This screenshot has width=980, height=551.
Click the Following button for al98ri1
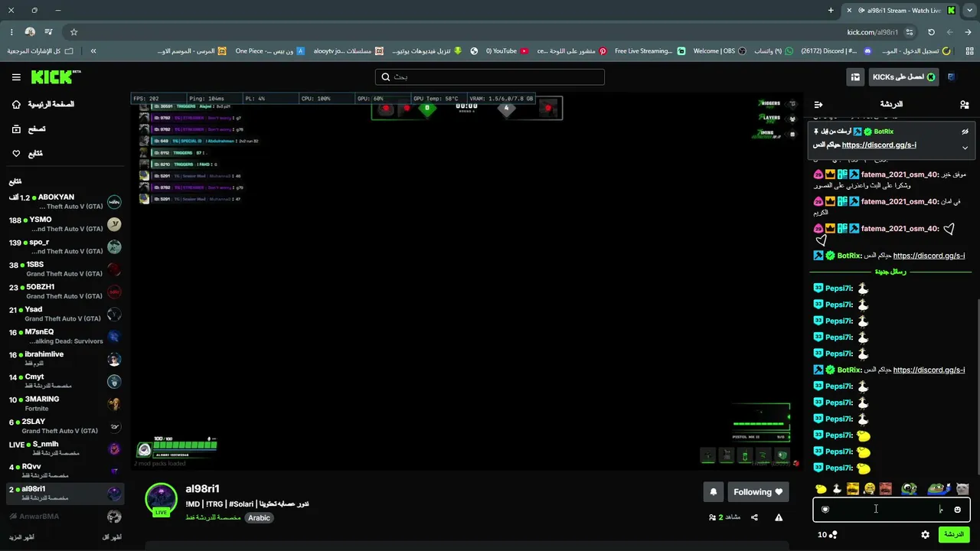[758, 492]
